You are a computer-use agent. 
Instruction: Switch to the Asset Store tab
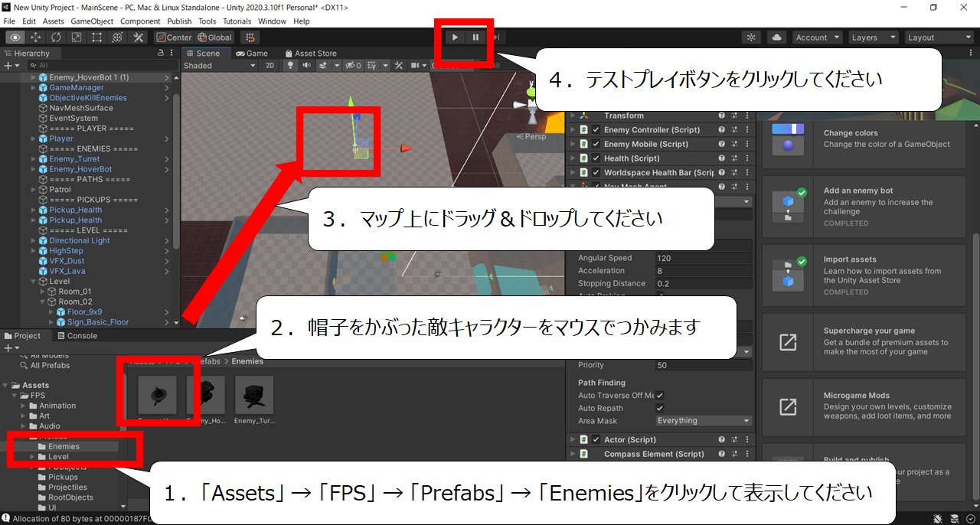(x=310, y=54)
